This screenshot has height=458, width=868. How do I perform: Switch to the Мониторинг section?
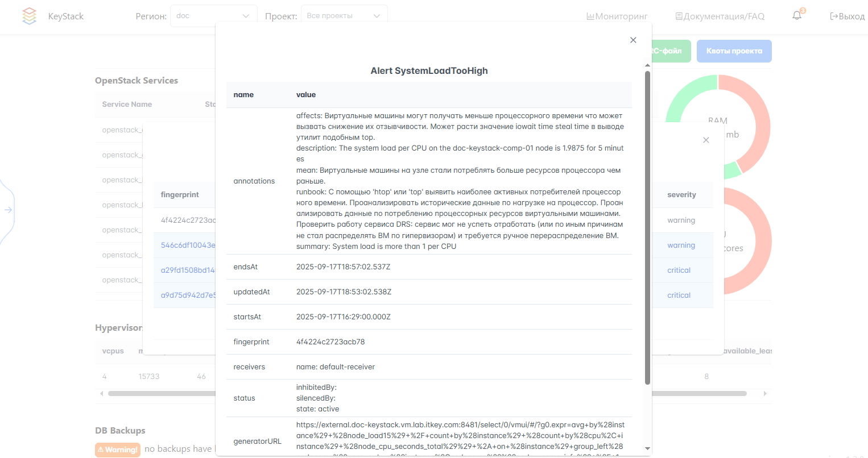(621, 16)
